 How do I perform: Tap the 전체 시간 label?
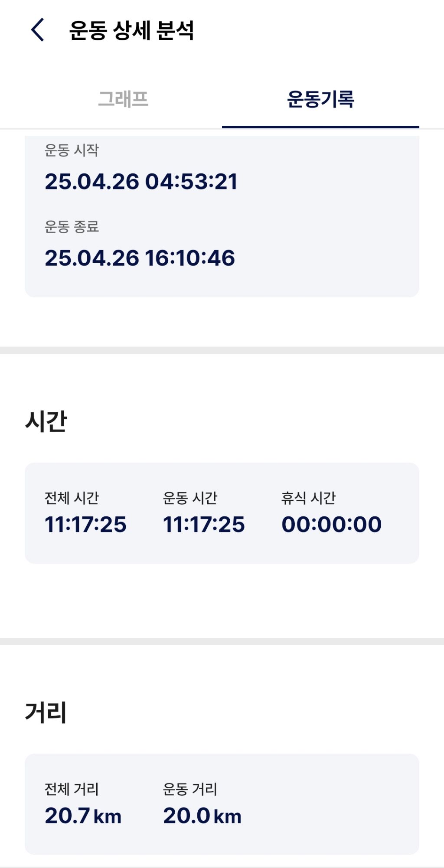[x=72, y=498]
